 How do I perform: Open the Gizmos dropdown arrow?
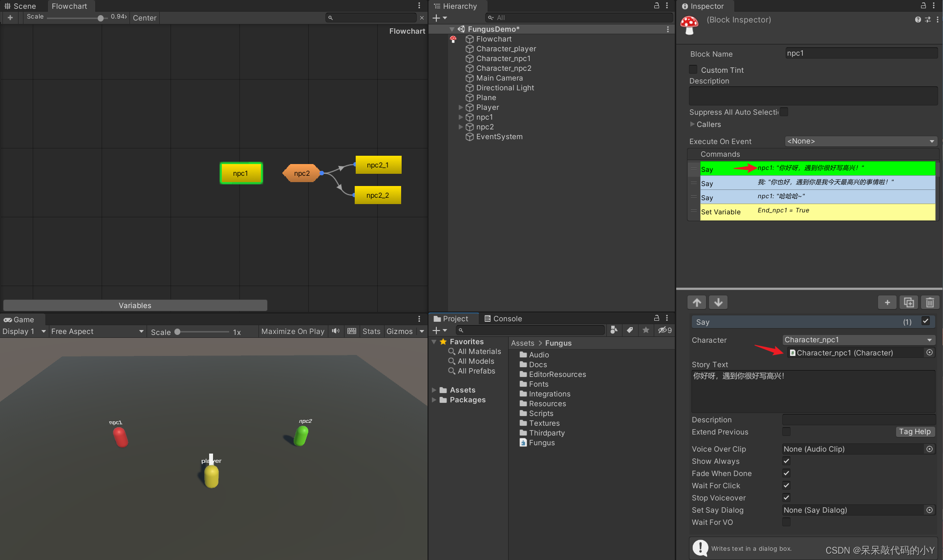pos(422,331)
